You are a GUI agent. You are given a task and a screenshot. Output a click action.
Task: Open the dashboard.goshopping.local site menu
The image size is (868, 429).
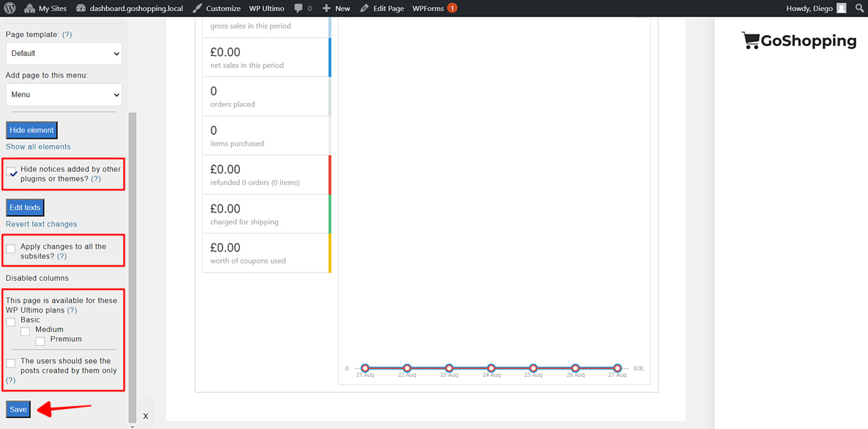129,8
